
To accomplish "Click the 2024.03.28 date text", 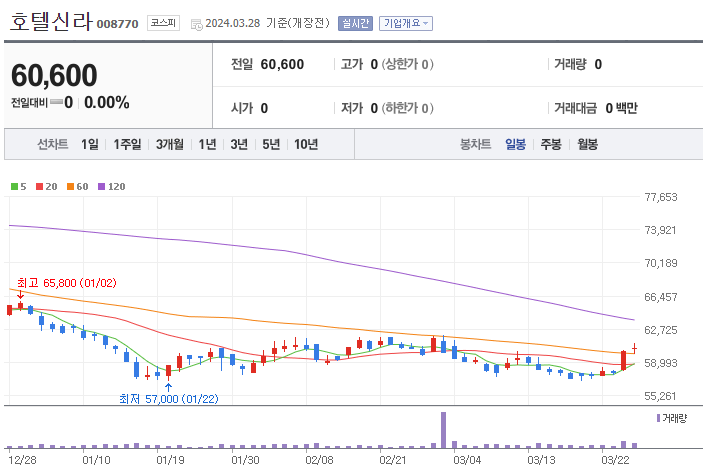I will (233, 23).
